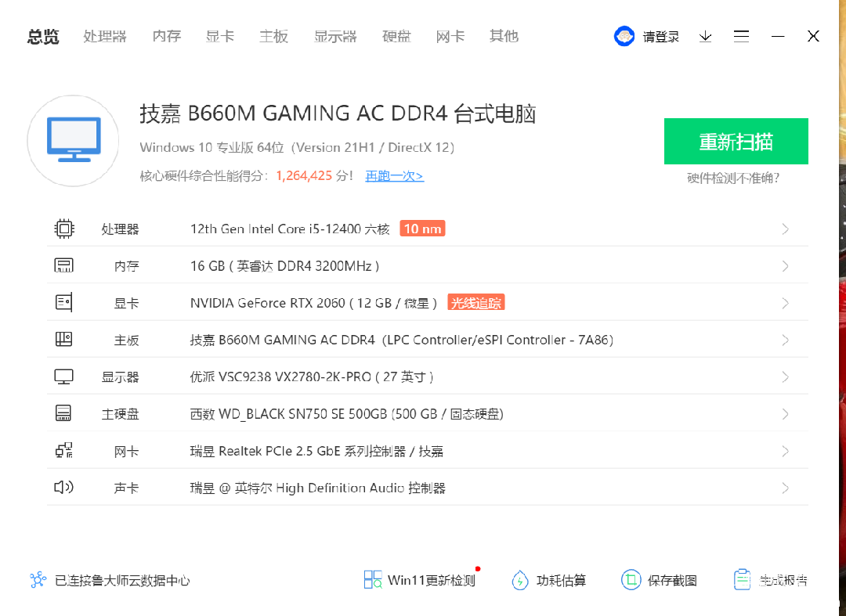
Task: Click the graphics card icon
Action: pos(63,302)
